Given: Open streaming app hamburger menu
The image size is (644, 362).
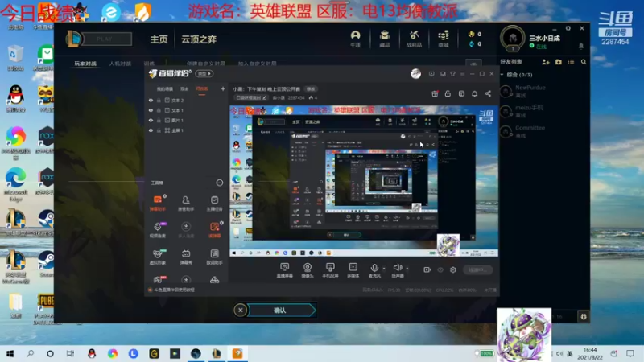Looking at the screenshot, I should 462,74.
